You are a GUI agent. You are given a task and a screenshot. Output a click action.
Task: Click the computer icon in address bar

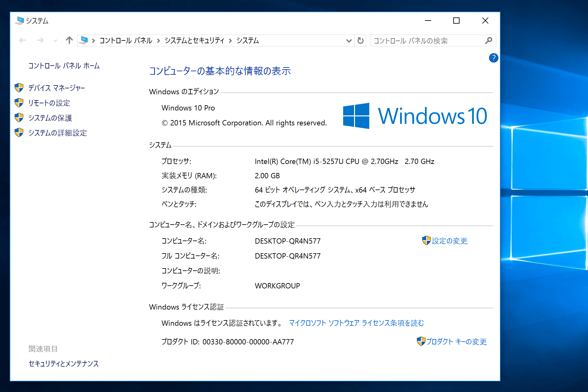point(83,40)
